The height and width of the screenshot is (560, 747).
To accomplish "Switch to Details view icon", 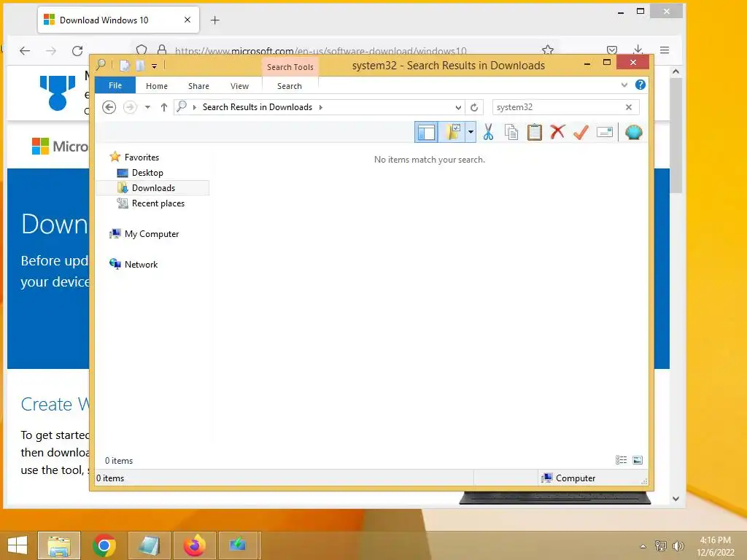I will click(622, 460).
